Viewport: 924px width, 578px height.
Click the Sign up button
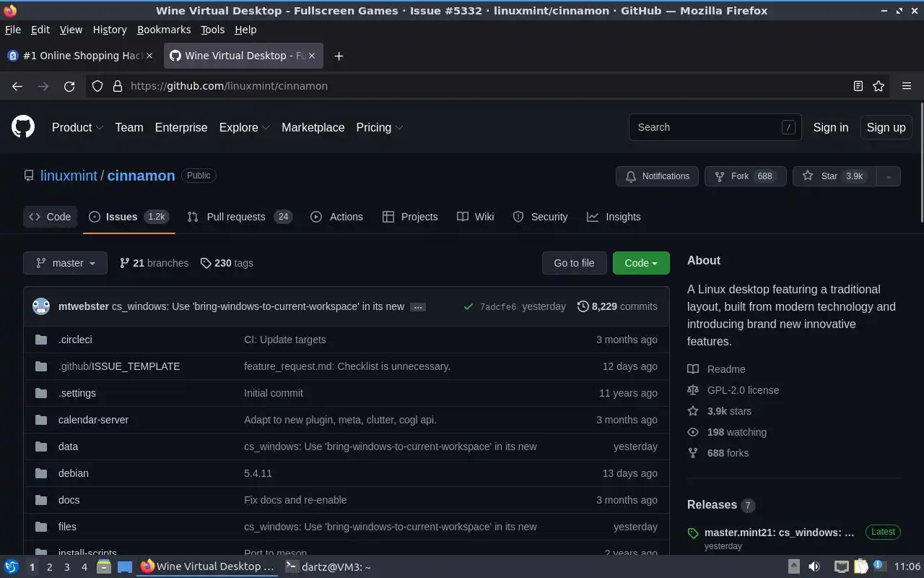[x=886, y=127]
